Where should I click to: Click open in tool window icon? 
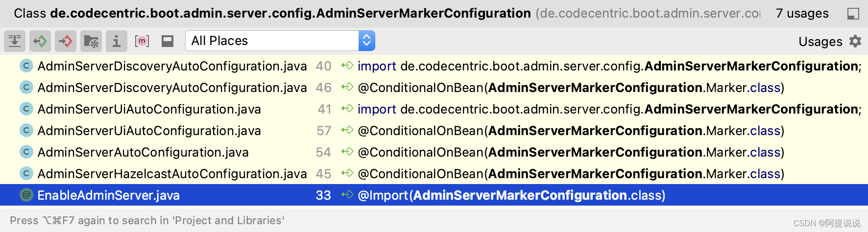tap(853, 14)
